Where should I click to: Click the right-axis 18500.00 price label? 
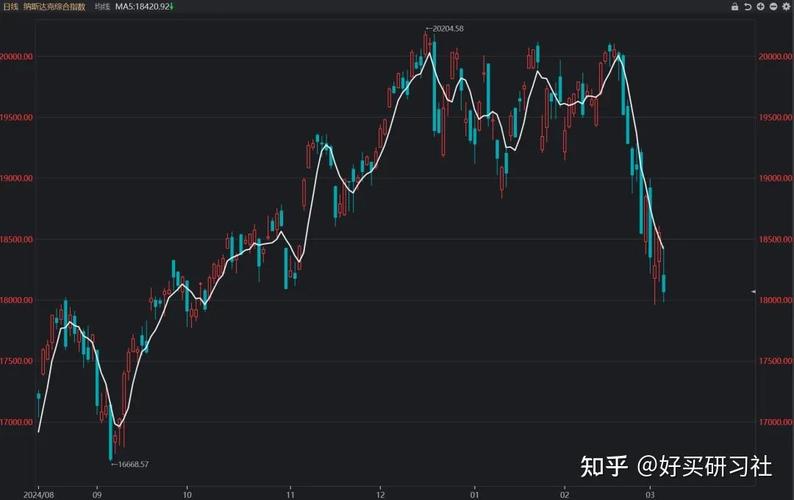[x=775, y=239]
